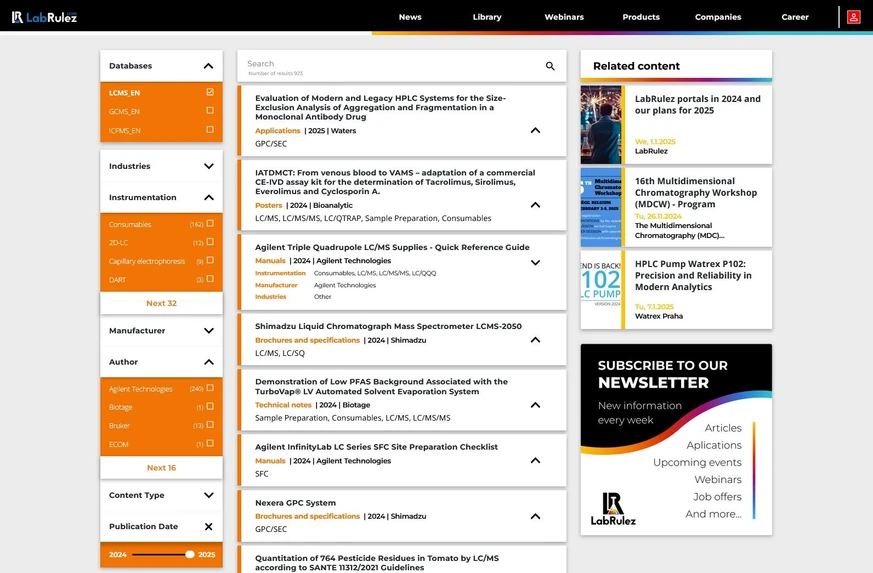Collapse the Author filter panel
This screenshot has height=573, width=873.
[x=208, y=362]
